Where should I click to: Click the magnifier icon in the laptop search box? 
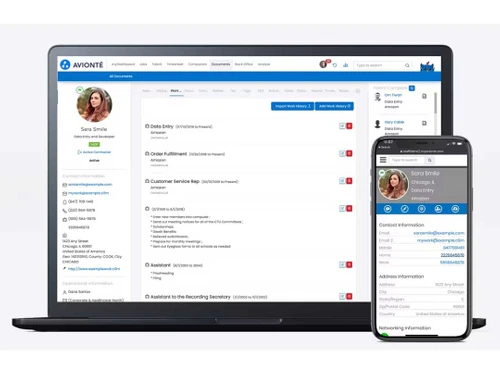407,65
